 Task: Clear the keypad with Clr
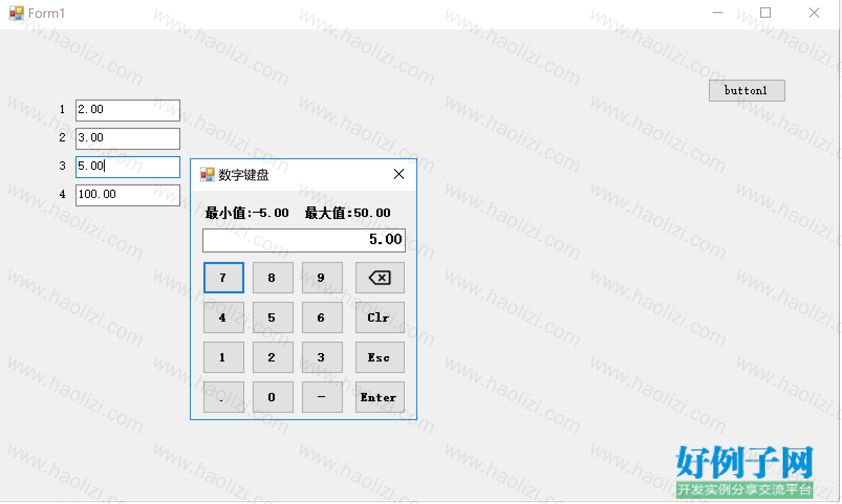pos(380,317)
